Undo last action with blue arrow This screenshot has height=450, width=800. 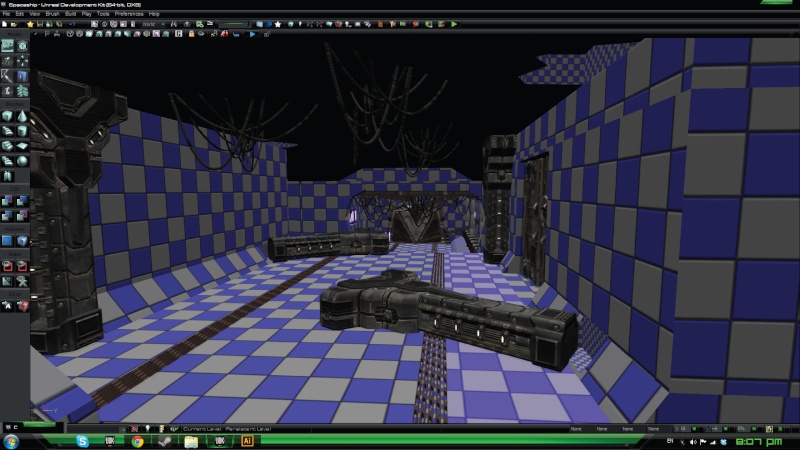(x=71, y=24)
